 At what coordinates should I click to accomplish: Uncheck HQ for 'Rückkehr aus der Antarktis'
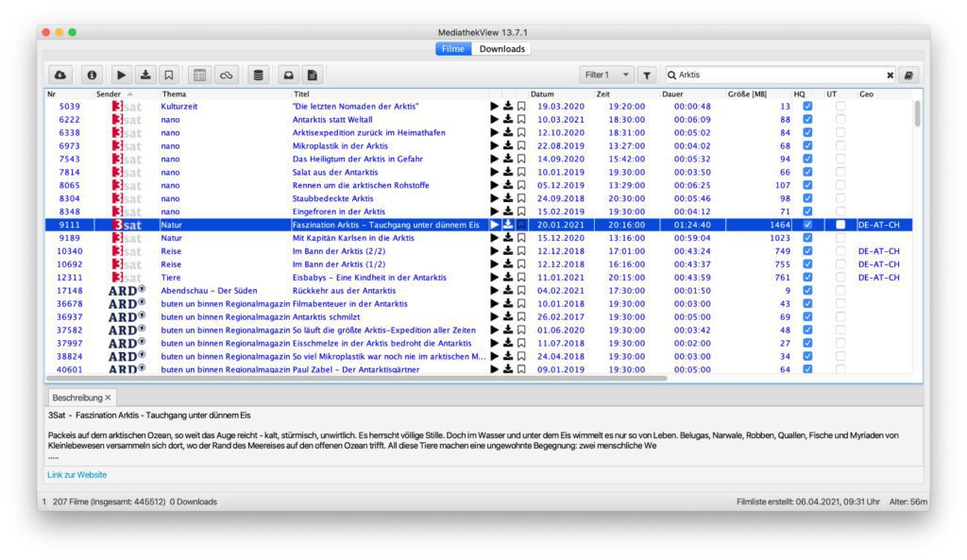806,291
